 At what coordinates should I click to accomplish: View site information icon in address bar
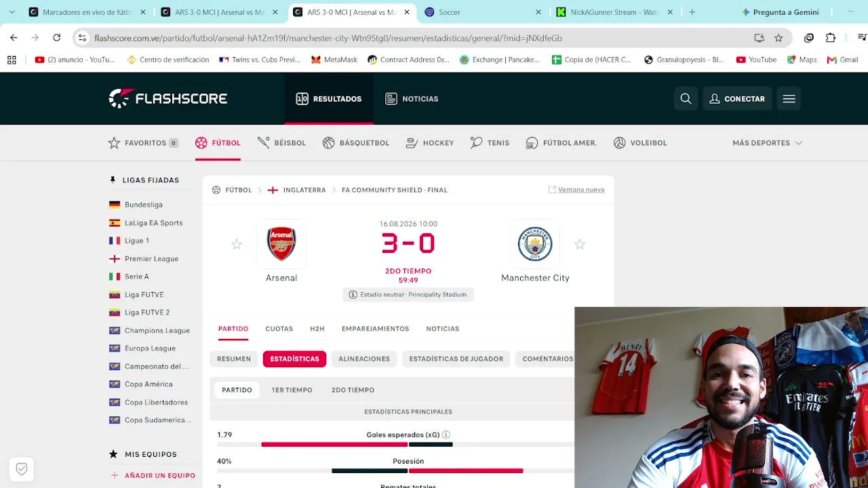click(82, 38)
